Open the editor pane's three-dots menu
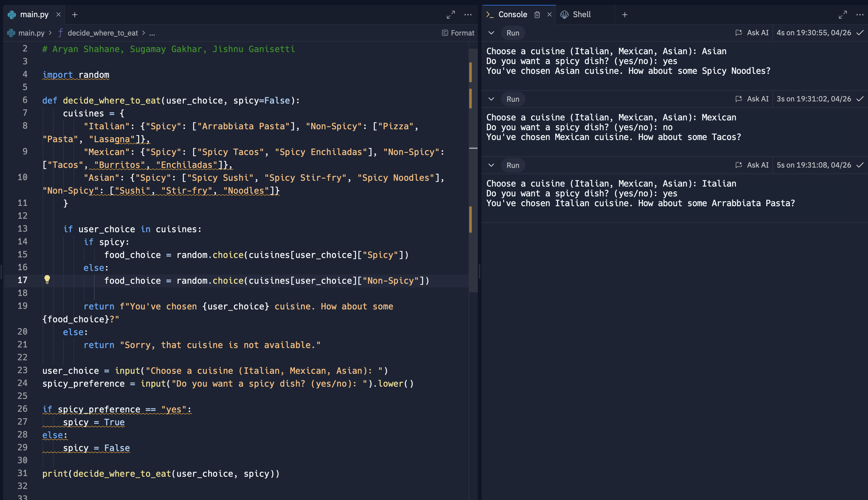 [468, 15]
